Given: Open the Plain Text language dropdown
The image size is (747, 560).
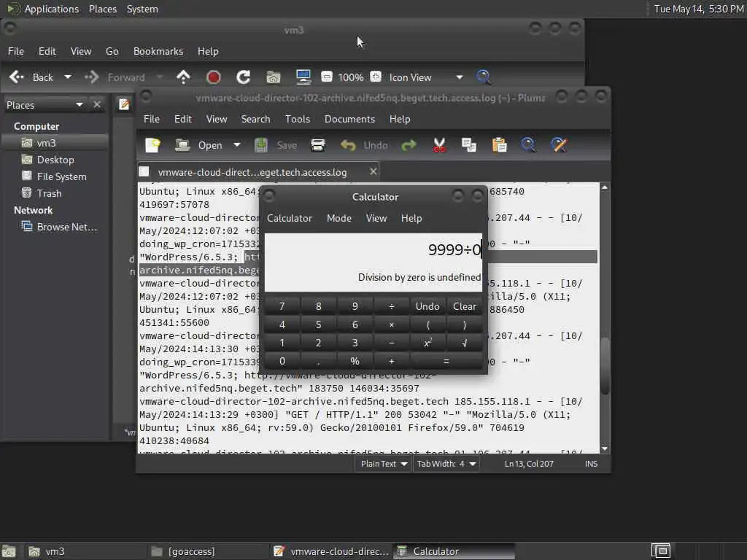Looking at the screenshot, I should tap(384, 464).
